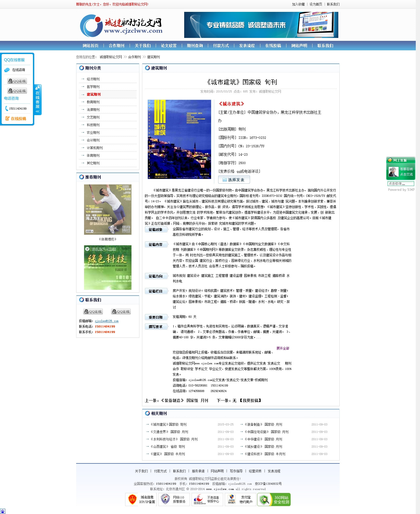The width and height of the screenshot is (420, 514).
Task: Click the 在线咨询 chat bubble icon
Action: pyautogui.click(x=7, y=70)
